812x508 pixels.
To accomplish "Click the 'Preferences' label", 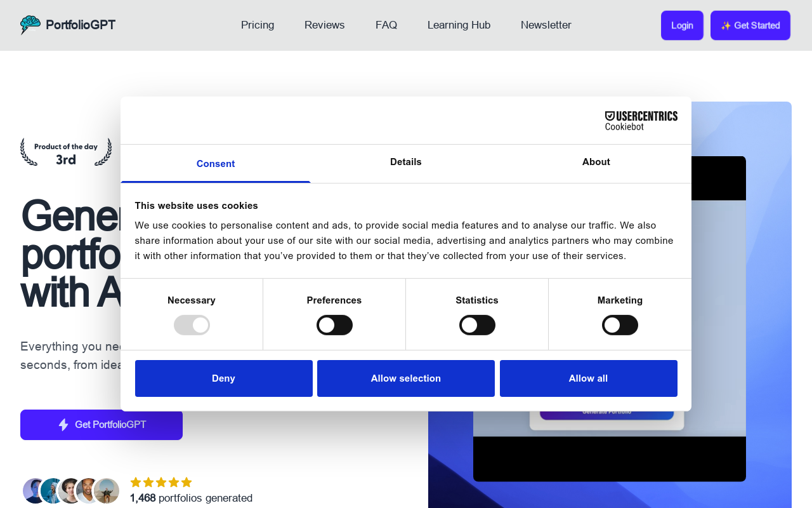I will pyautogui.click(x=334, y=300).
